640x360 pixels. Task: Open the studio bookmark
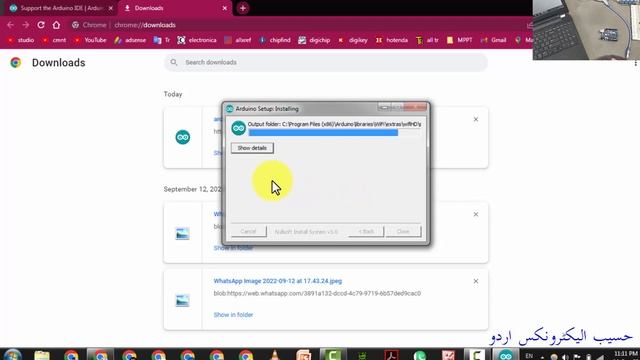click(21, 40)
